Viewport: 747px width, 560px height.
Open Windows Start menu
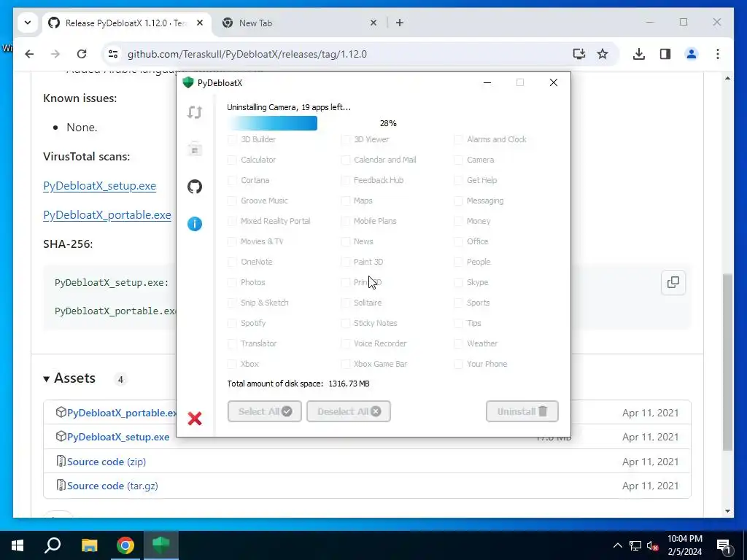click(x=18, y=545)
